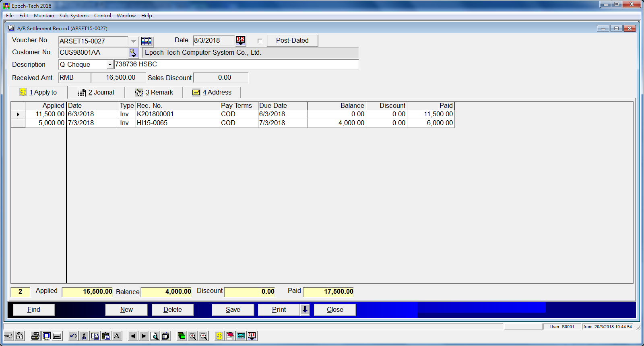Screen dimensions: 644x346
Task: Click the zoom out magnifier icon
Action: 204,336
